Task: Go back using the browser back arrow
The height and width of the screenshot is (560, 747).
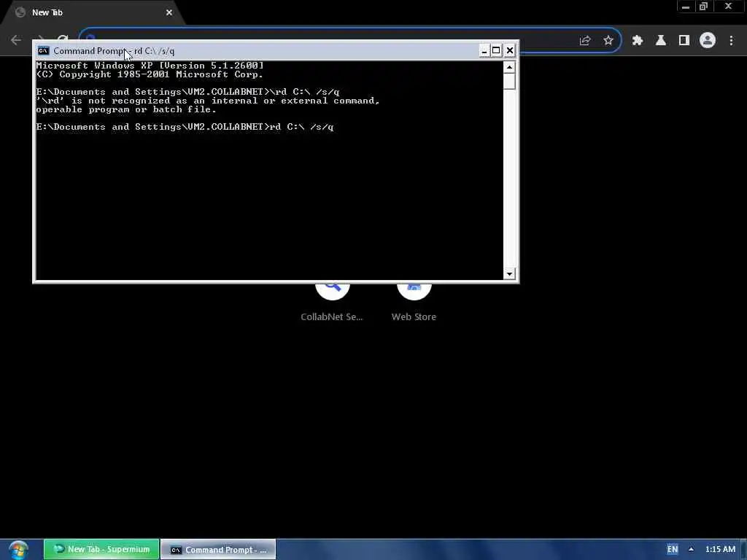Action: (16, 41)
